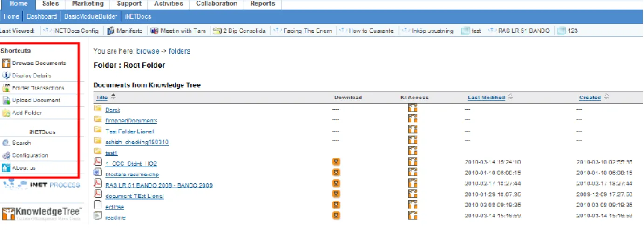Open the Reports tab

[x=263, y=4]
